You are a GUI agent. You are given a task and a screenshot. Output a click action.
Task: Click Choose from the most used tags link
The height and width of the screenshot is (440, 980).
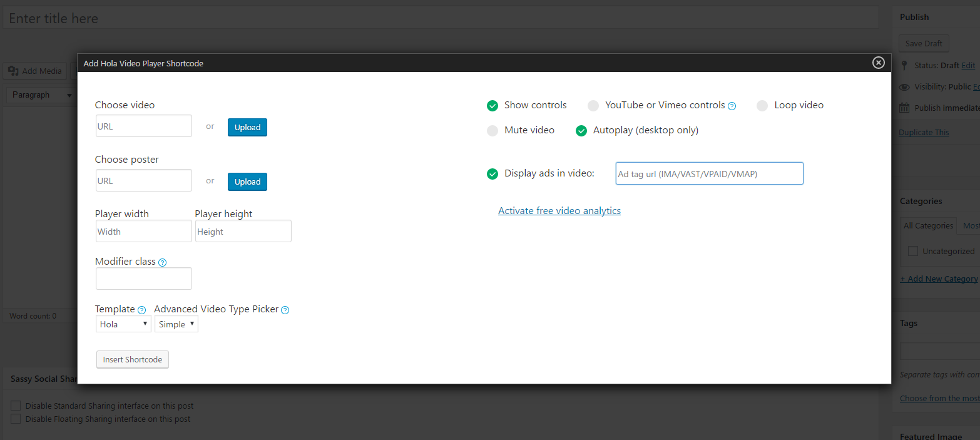(939, 398)
